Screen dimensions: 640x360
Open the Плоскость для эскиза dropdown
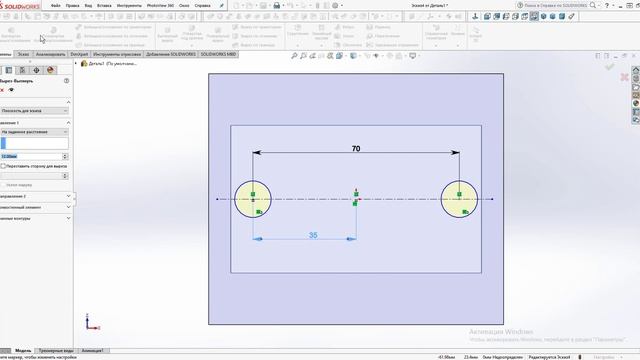point(34,111)
